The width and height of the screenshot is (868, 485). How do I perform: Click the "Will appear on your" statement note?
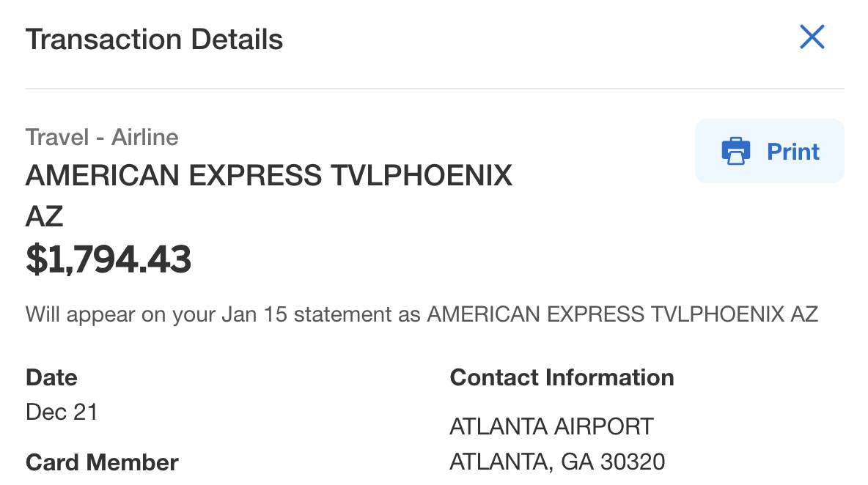[x=120, y=314]
